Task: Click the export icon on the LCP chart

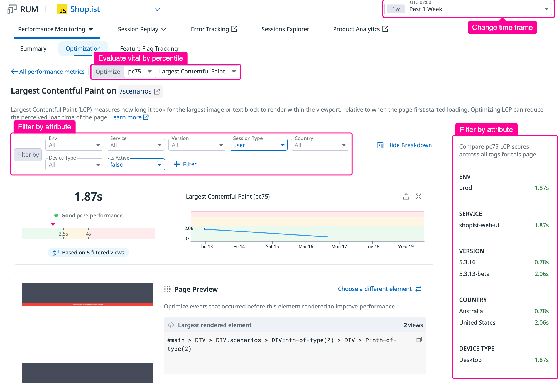Action: click(x=406, y=196)
